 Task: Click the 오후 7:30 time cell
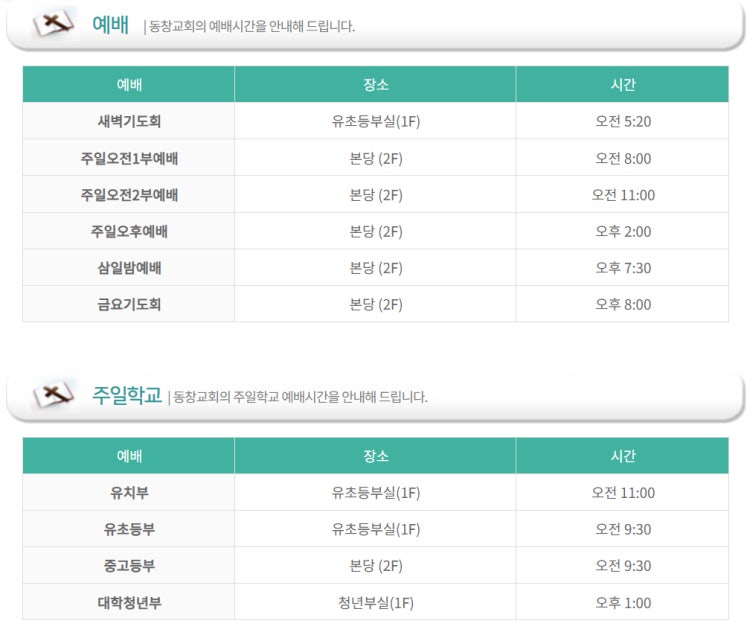tap(623, 268)
